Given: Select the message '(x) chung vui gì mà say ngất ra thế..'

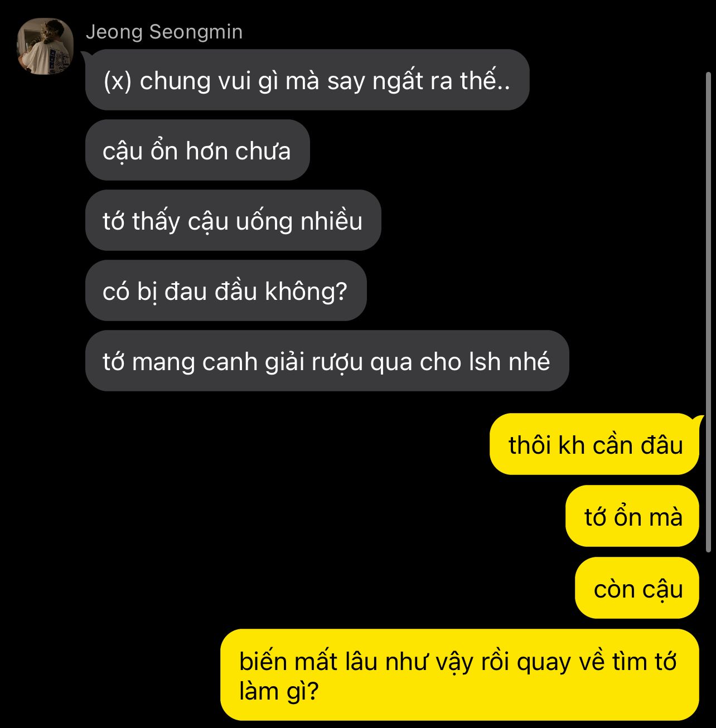Looking at the screenshot, I should 307,80.
